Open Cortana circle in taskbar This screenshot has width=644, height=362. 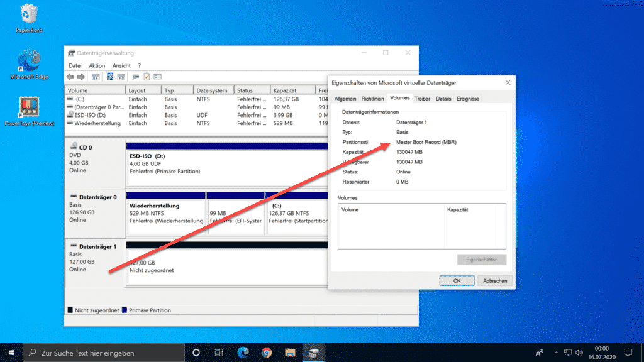[196, 353]
